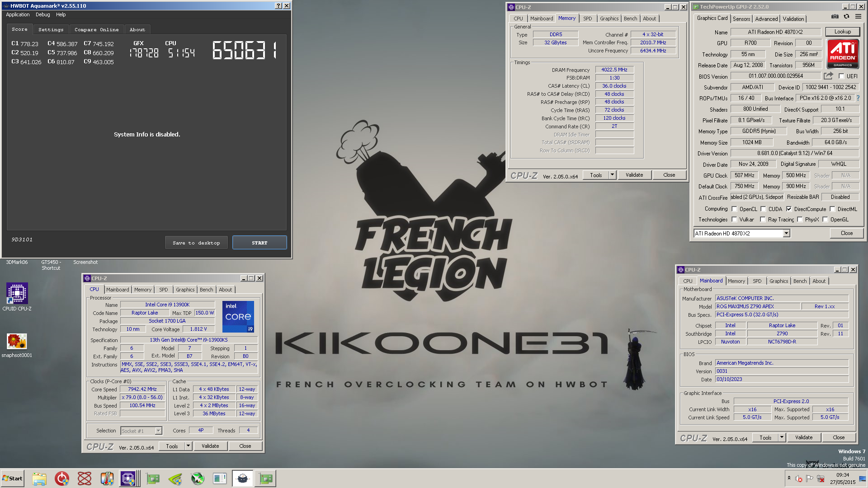
Task: Click the red shield tray icon
Action: (x=799, y=479)
